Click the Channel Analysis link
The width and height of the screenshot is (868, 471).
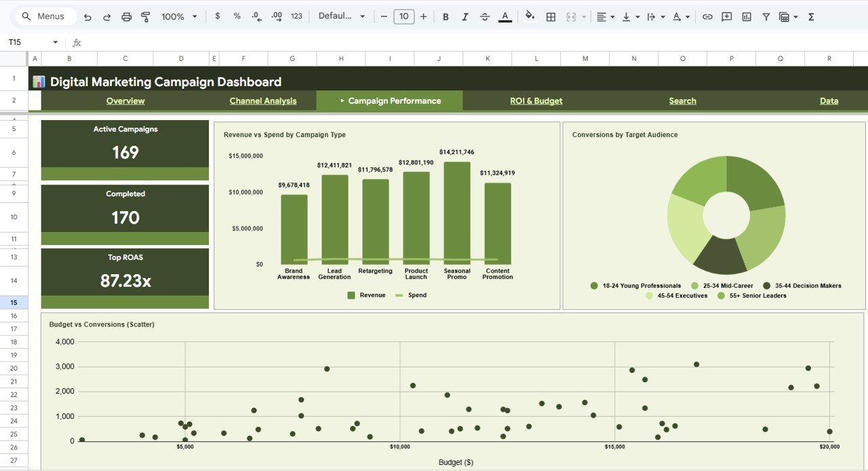point(263,100)
